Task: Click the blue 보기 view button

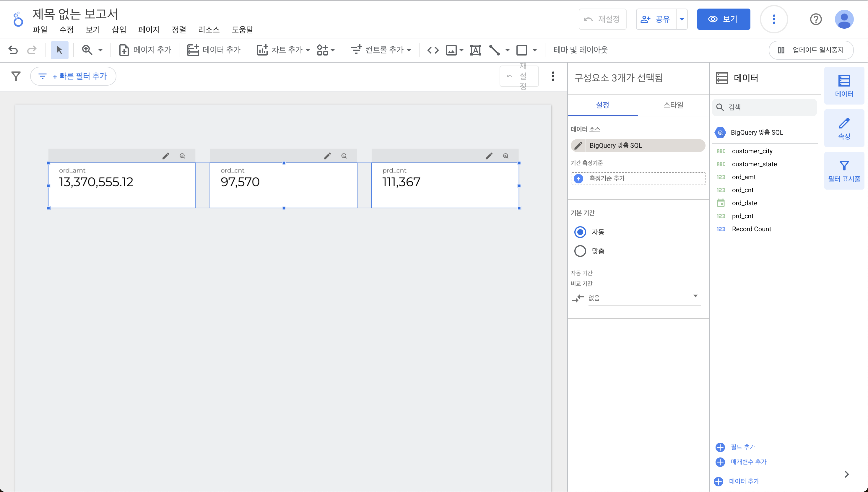Action: pos(723,19)
